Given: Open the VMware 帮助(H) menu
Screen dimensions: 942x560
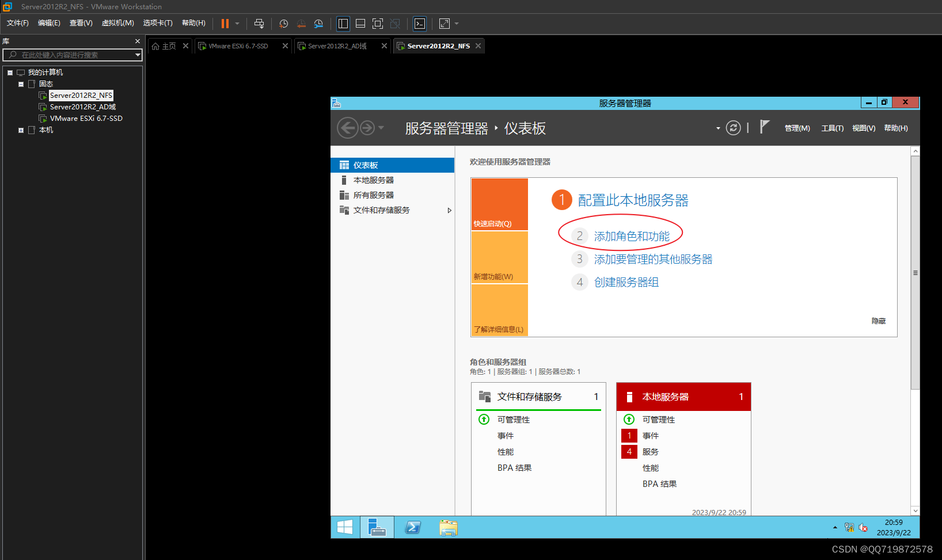Looking at the screenshot, I should point(193,23).
